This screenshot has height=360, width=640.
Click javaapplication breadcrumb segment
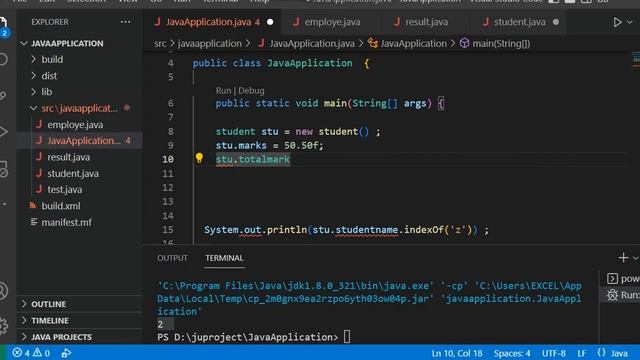click(209, 43)
